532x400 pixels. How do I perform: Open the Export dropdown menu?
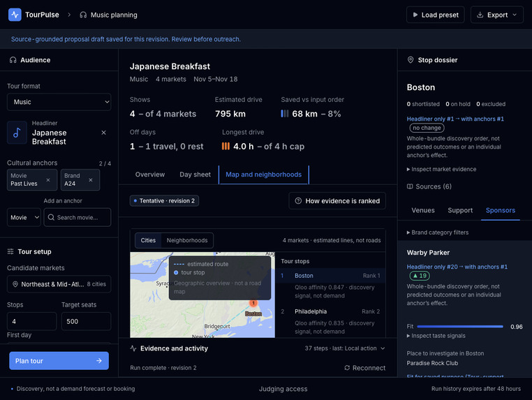pos(496,15)
